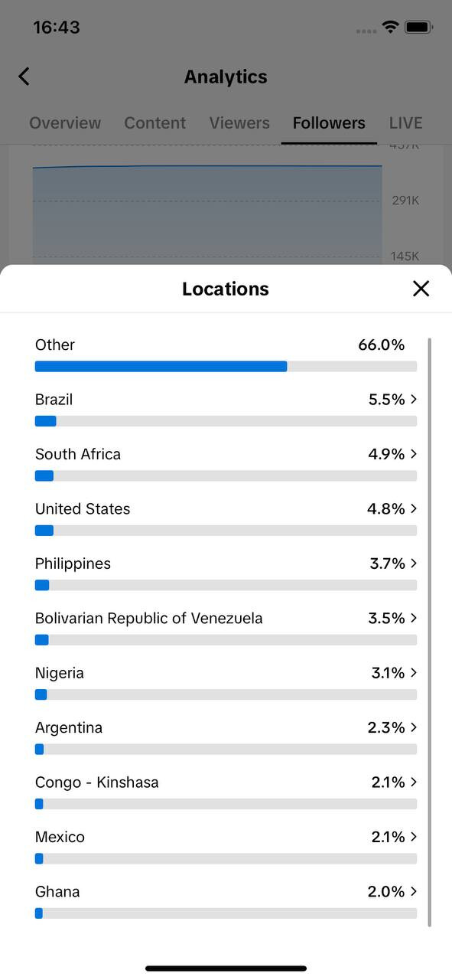The height and width of the screenshot is (980, 452).
Task: Open United States breakdown chevron
Action: pyautogui.click(x=414, y=508)
